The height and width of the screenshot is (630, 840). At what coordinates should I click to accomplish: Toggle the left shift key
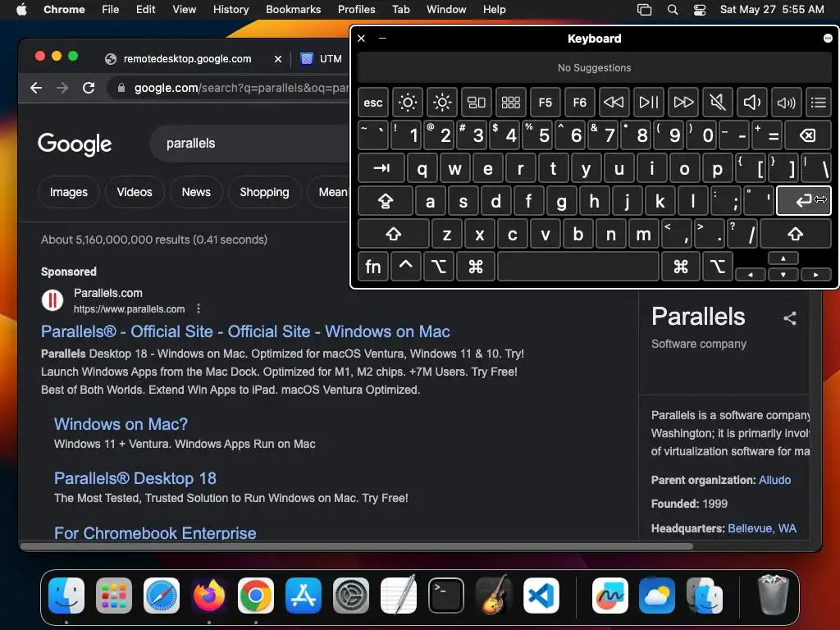[393, 234]
